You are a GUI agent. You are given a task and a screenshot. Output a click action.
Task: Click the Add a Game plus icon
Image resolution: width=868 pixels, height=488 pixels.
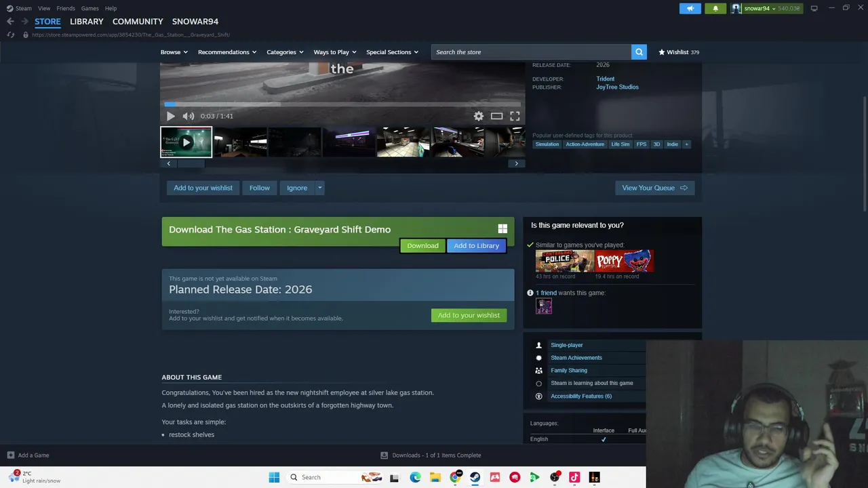(x=10, y=455)
